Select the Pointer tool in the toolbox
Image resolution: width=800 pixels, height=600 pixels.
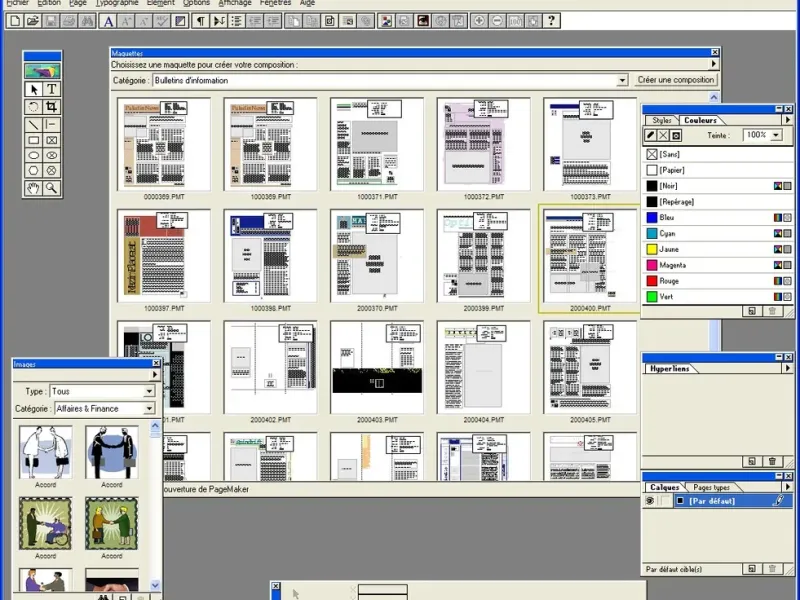34,89
